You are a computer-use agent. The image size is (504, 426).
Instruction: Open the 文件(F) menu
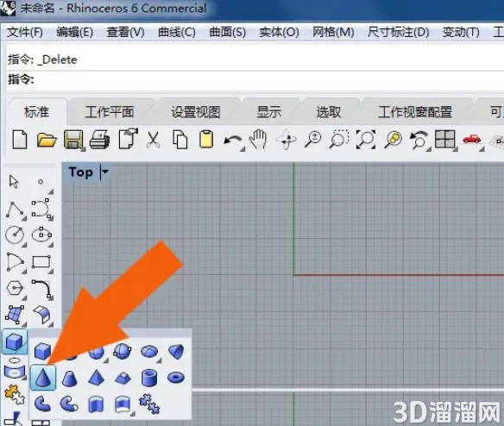pos(25,32)
